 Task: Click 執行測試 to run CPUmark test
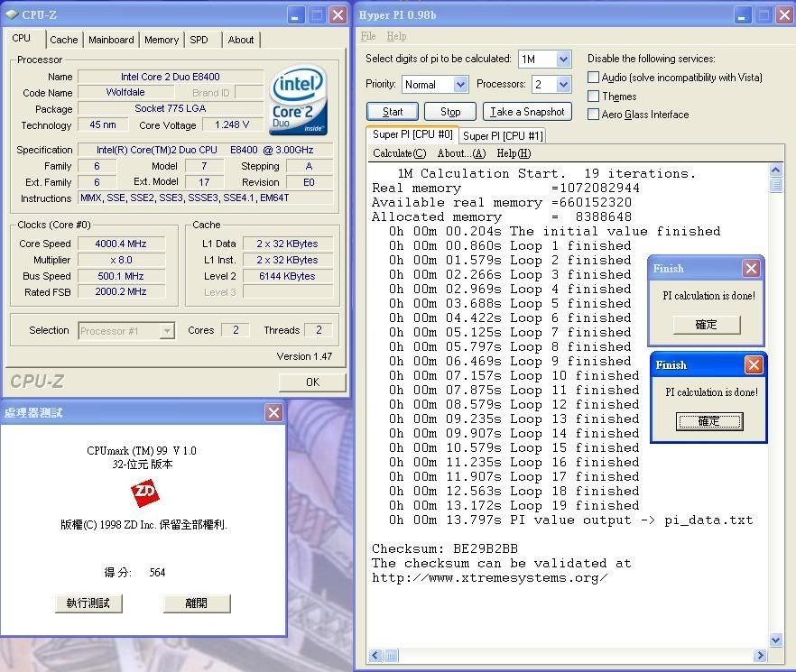[x=88, y=603]
